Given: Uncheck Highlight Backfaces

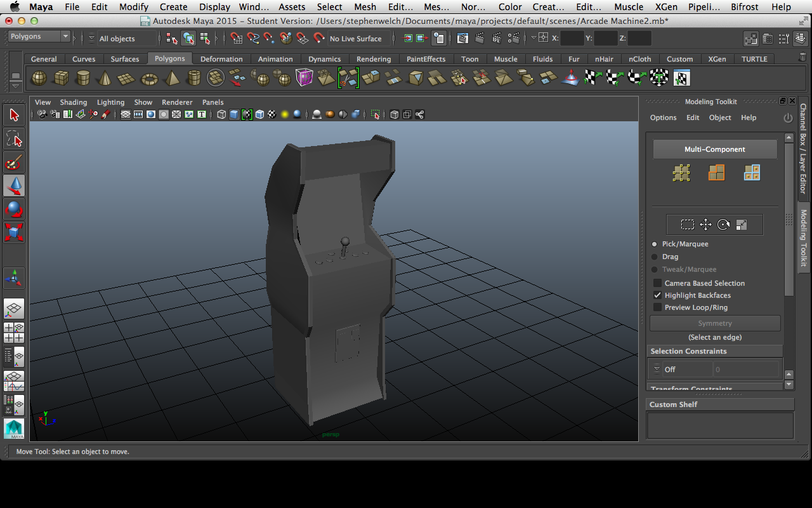Looking at the screenshot, I should click(658, 295).
